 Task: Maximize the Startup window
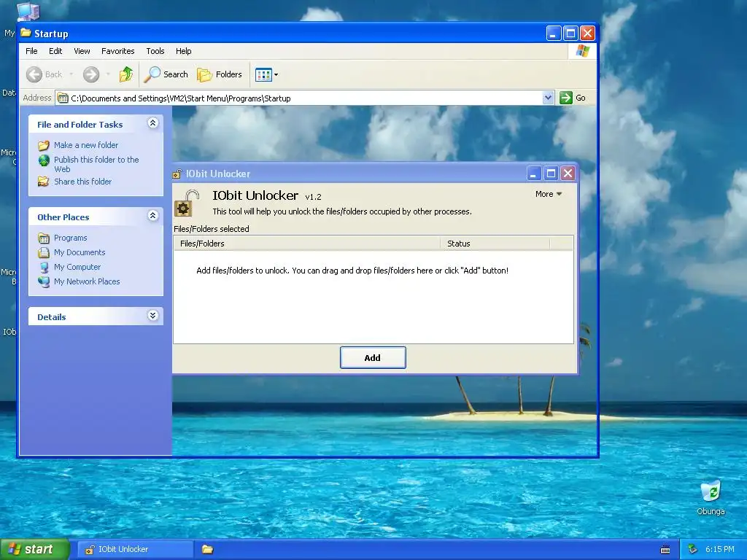click(570, 34)
